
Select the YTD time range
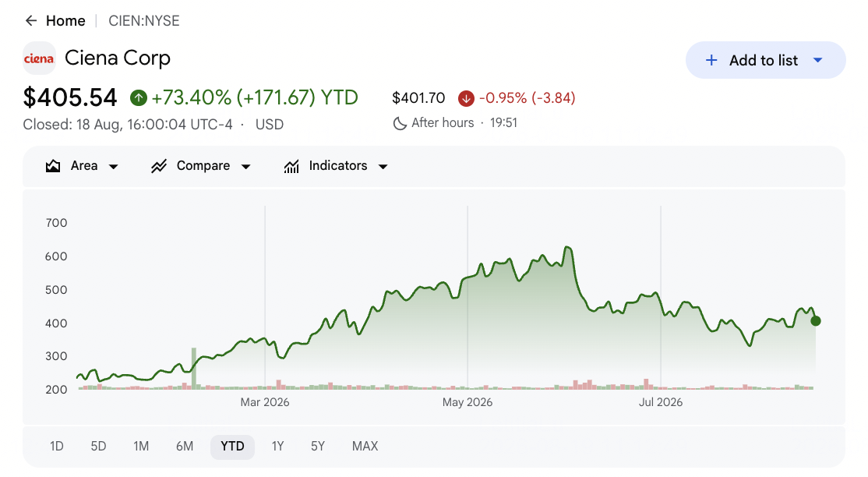click(232, 447)
